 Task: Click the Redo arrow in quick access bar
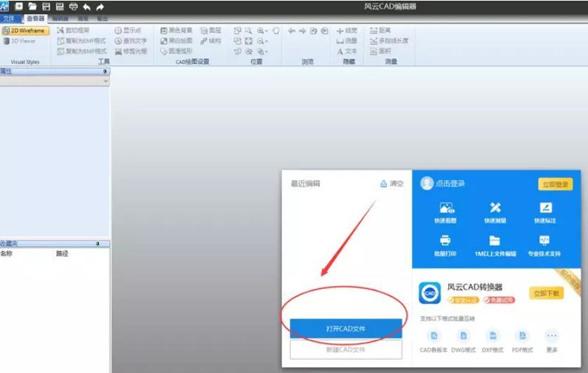[100, 7]
